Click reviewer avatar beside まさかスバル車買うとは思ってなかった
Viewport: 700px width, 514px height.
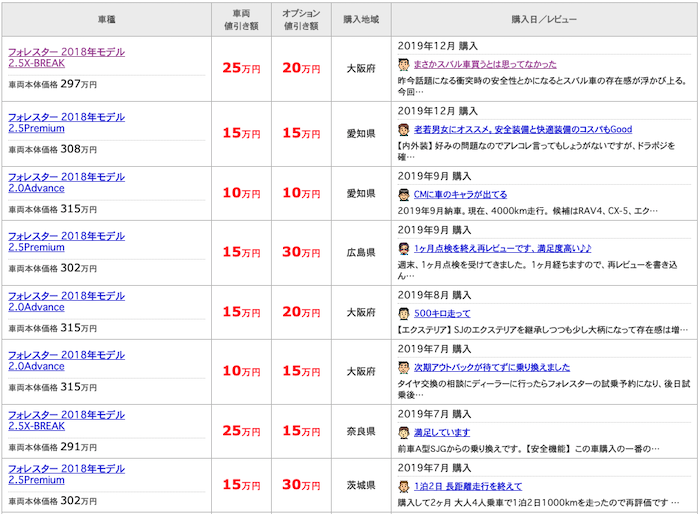pyautogui.click(x=404, y=64)
